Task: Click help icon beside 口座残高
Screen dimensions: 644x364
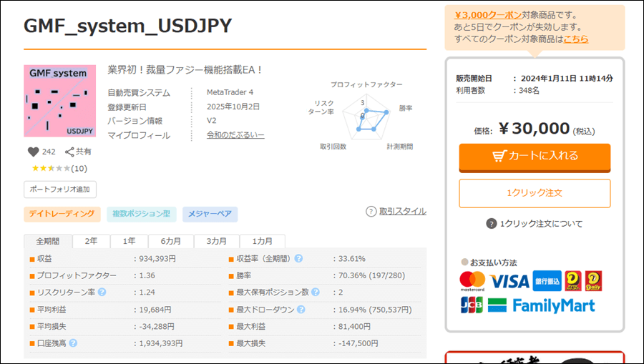Action: [x=73, y=343]
